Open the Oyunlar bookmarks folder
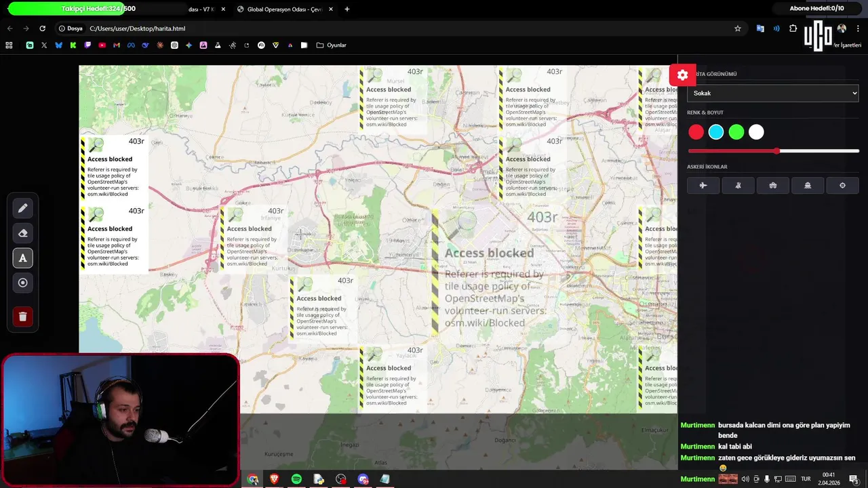This screenshot has width=868, height=488. 332,45
